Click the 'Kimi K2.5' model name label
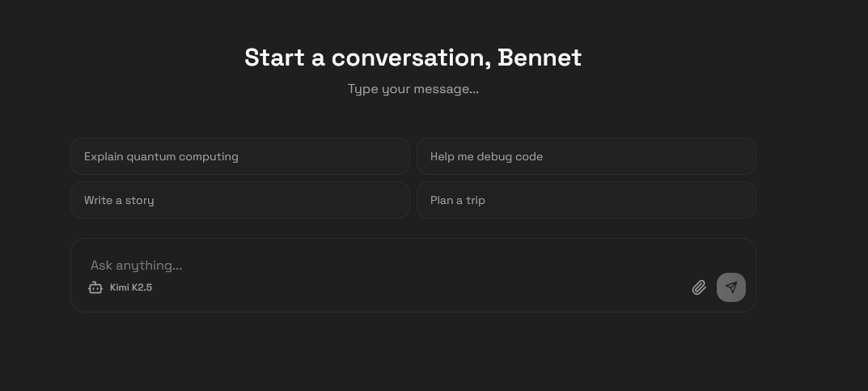The image size is (868, 391). (131, 287)
